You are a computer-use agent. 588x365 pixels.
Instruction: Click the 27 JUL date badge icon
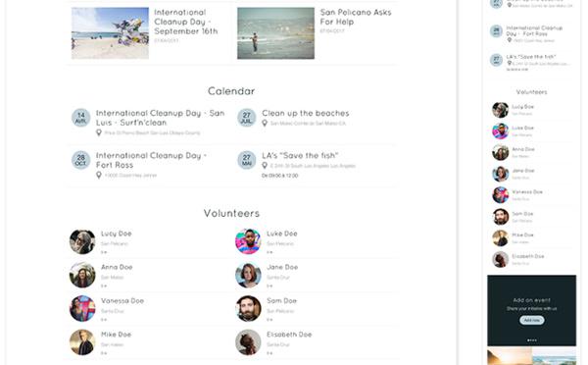point(246,118)
